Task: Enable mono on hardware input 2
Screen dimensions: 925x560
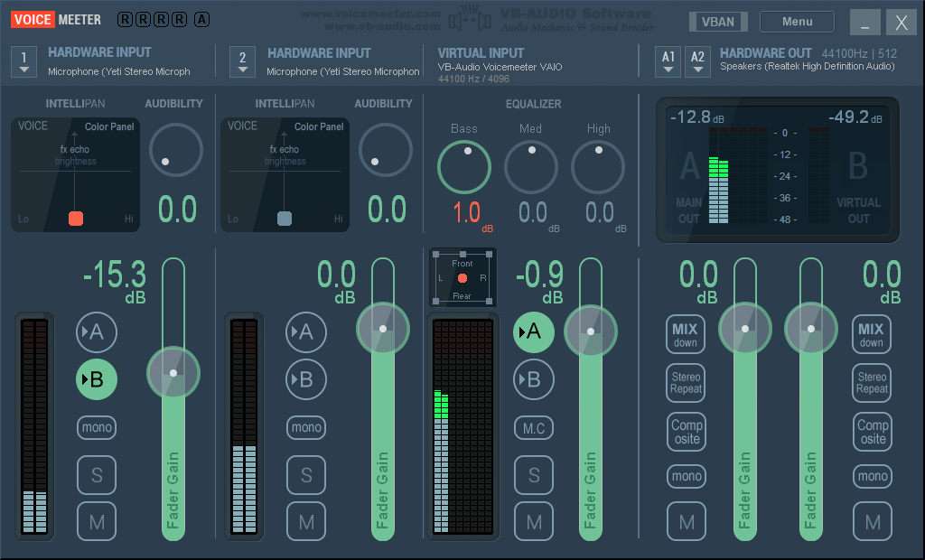Action: click(306, 427)
